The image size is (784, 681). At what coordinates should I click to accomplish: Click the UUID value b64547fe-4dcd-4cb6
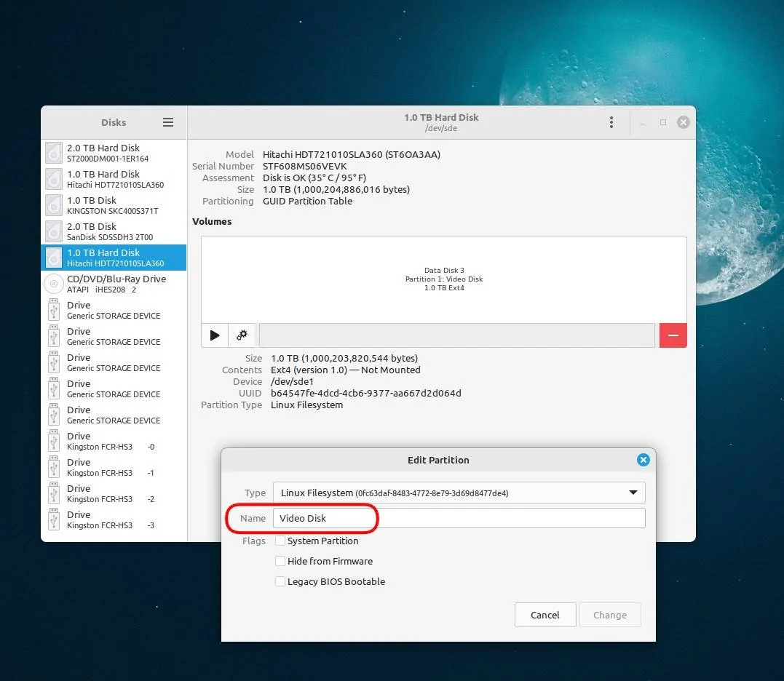pos(366,393)
